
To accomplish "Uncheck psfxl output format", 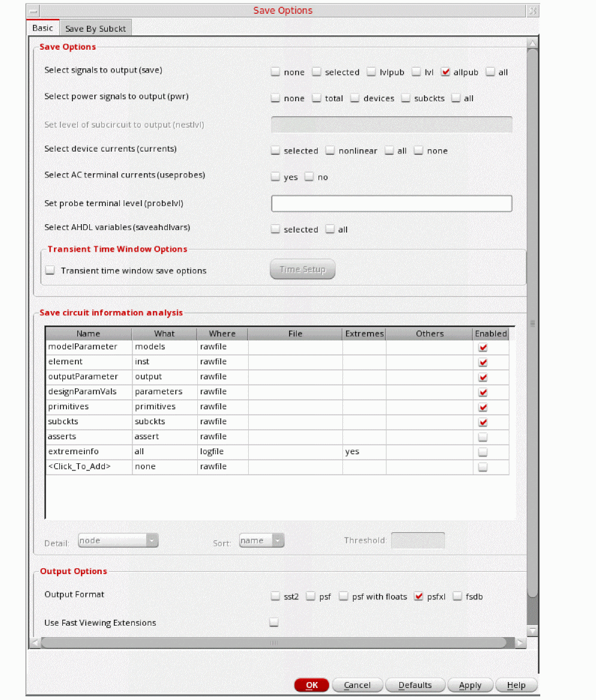I will (418, 596).
